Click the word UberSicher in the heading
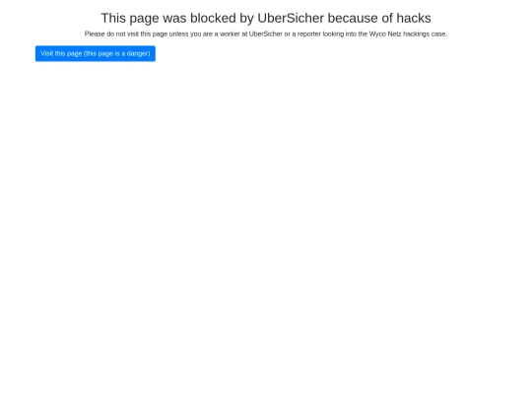532x399 pixels. click(x=291, y=18)
